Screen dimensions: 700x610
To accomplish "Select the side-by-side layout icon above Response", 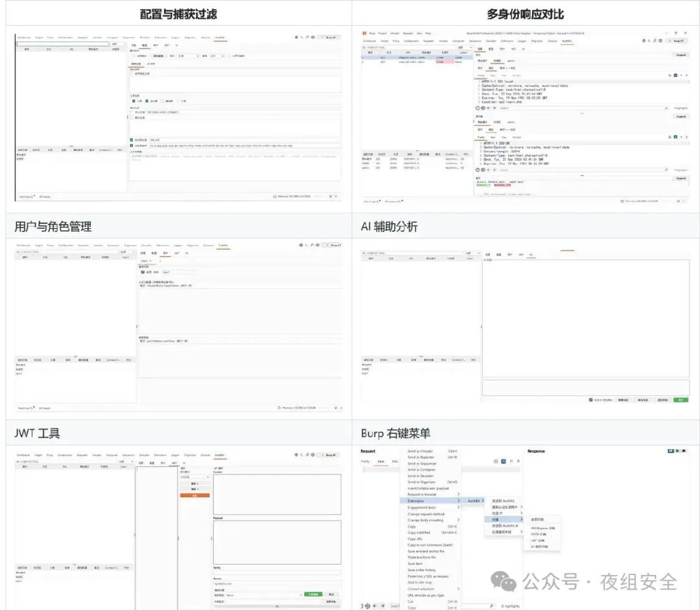I will pos(670,451).
